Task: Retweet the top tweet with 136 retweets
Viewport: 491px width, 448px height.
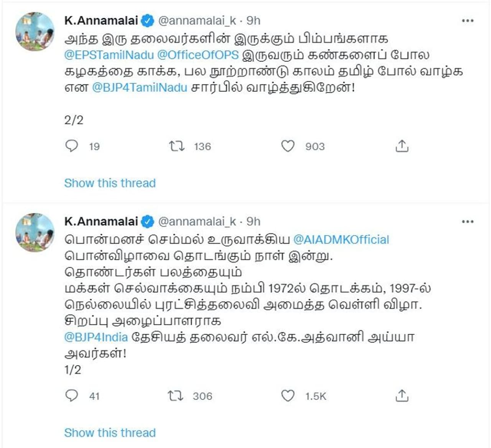Action: pyautogui.click(x=177, y=146)
